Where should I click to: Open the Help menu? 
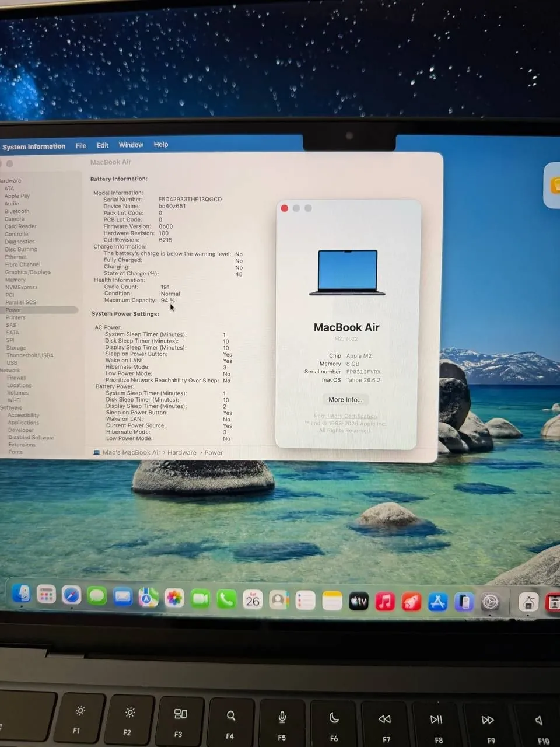161,144
